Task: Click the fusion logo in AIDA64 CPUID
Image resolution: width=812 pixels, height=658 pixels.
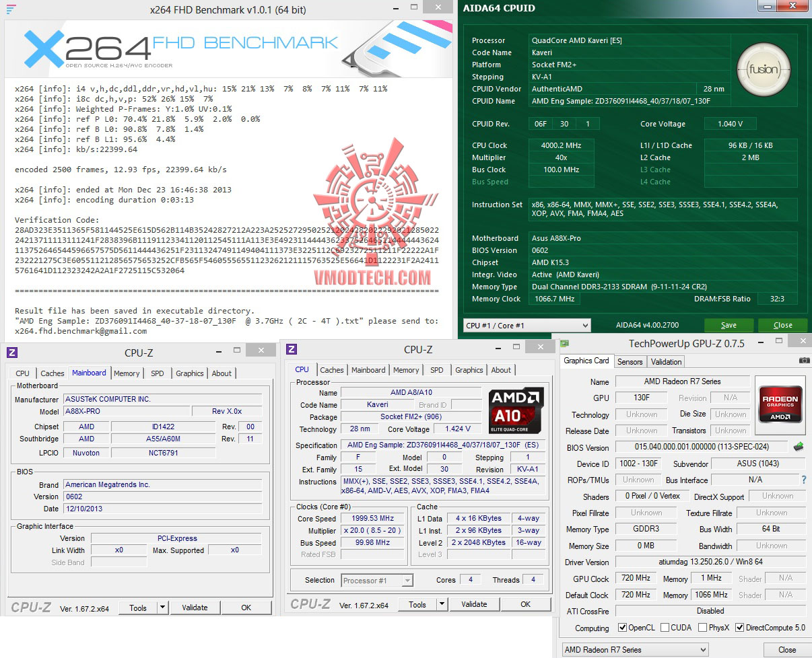Action: 763,70
